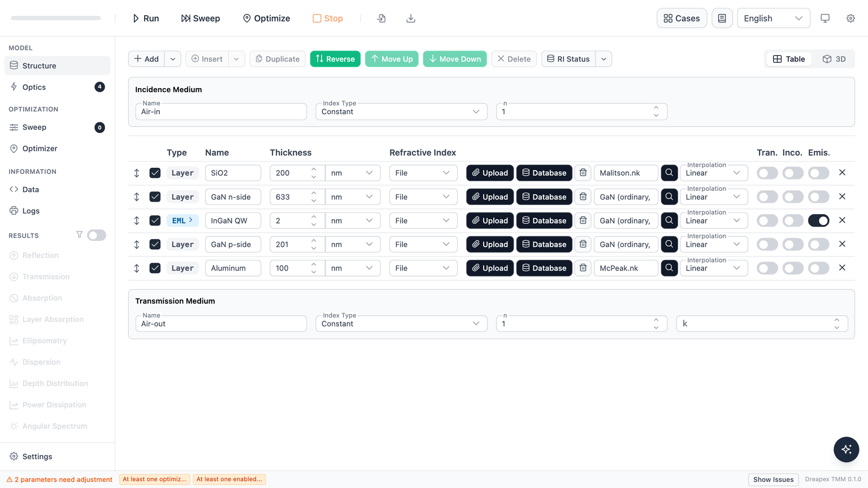Open the AI assistant sparkle button
This screenshot has height=488, width=868.
pos(846,450)
